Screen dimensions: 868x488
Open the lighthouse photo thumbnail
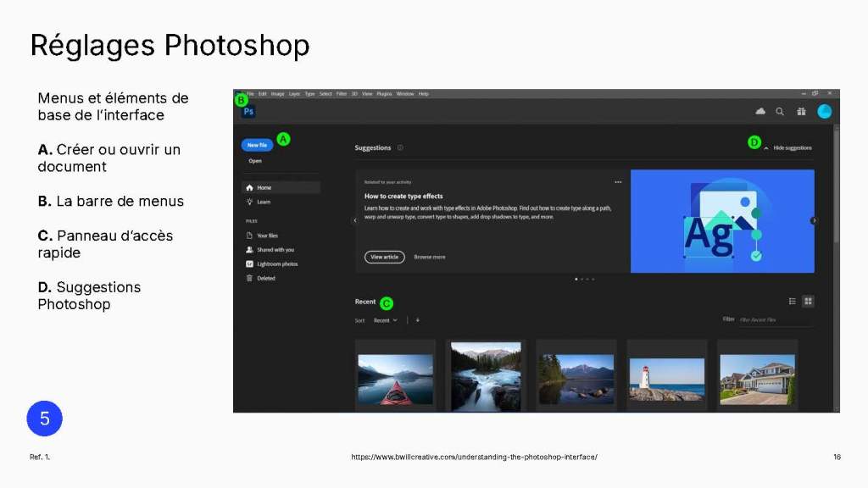(x=666, y=379)
